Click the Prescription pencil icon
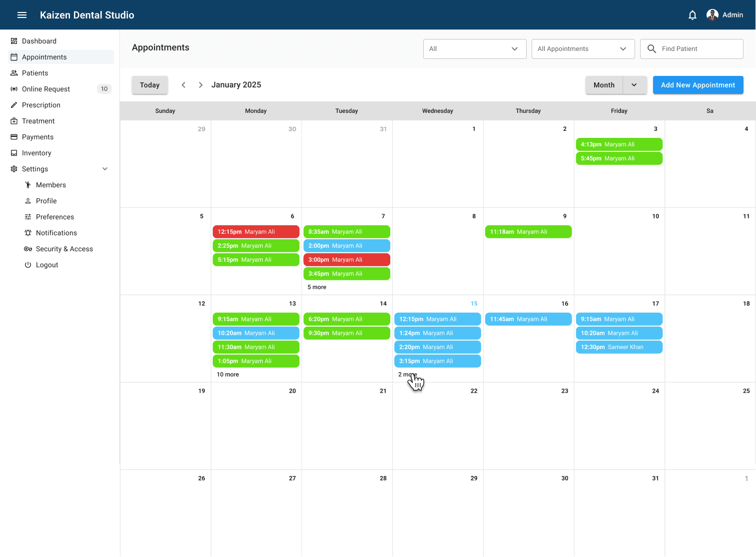 [x=14, y=105]
